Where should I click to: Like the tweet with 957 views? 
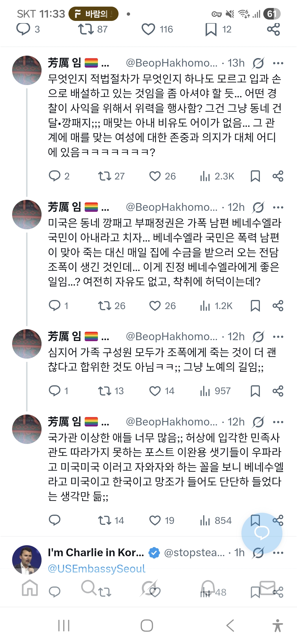click(x=155, y=391)
